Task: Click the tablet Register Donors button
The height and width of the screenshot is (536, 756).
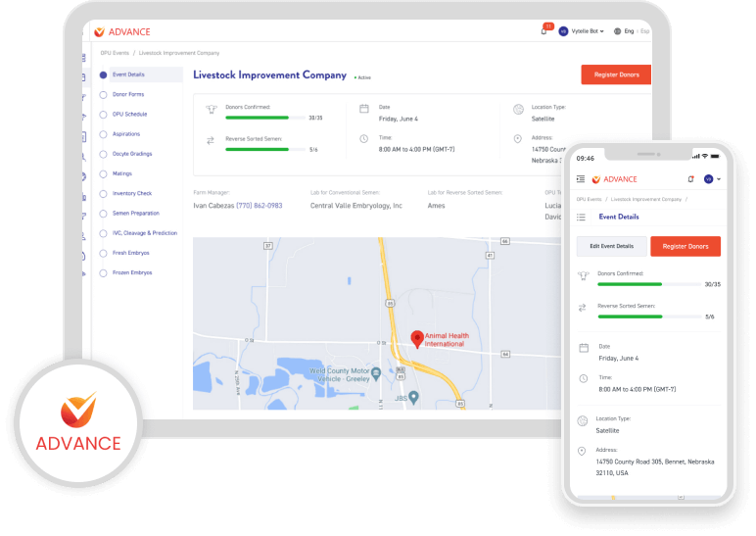Action: point(615,74)
